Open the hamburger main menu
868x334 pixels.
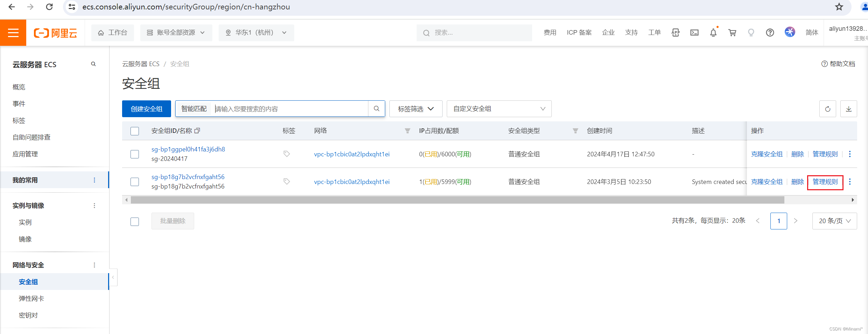point(13,33)
